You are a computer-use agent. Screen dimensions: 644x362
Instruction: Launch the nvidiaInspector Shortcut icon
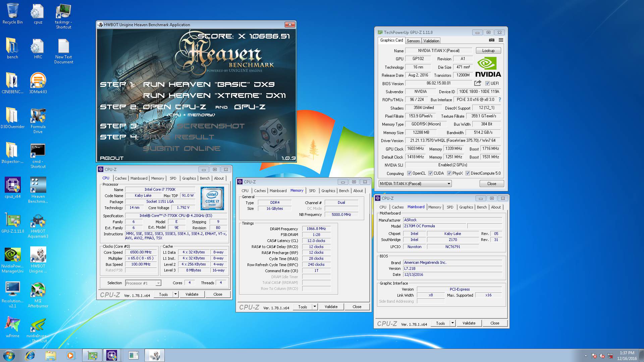pyautogui.click(x=38, y=330)
